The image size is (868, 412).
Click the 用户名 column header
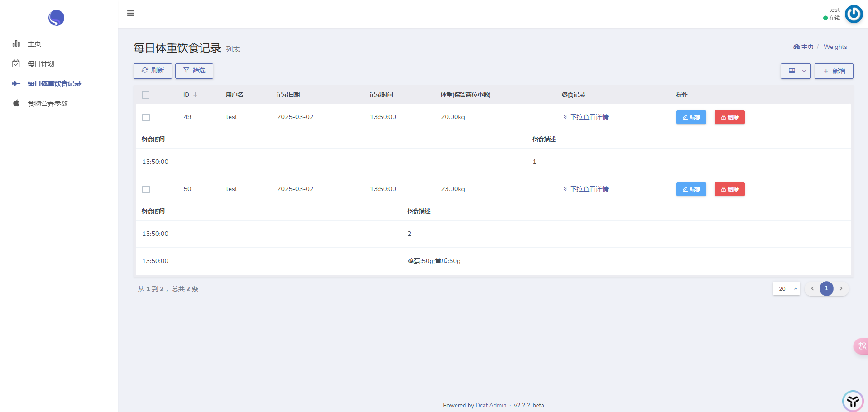click(x=235, y=95)
